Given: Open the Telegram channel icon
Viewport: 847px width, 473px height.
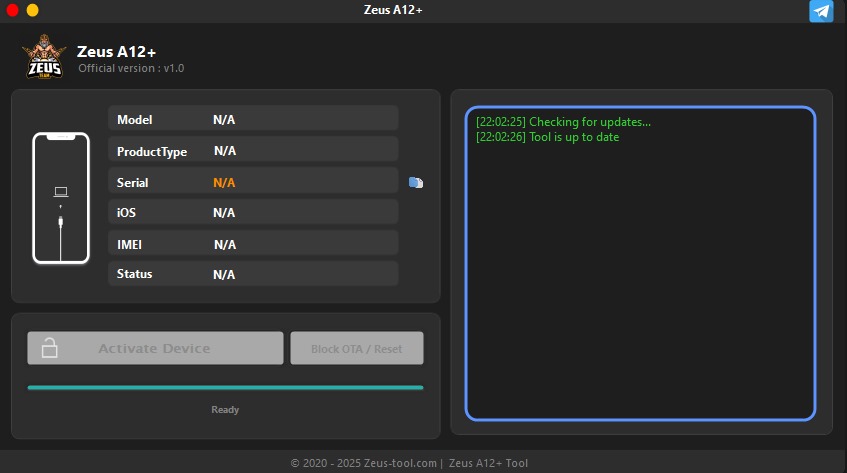Looking at the screenshot, I should [821, 11].
